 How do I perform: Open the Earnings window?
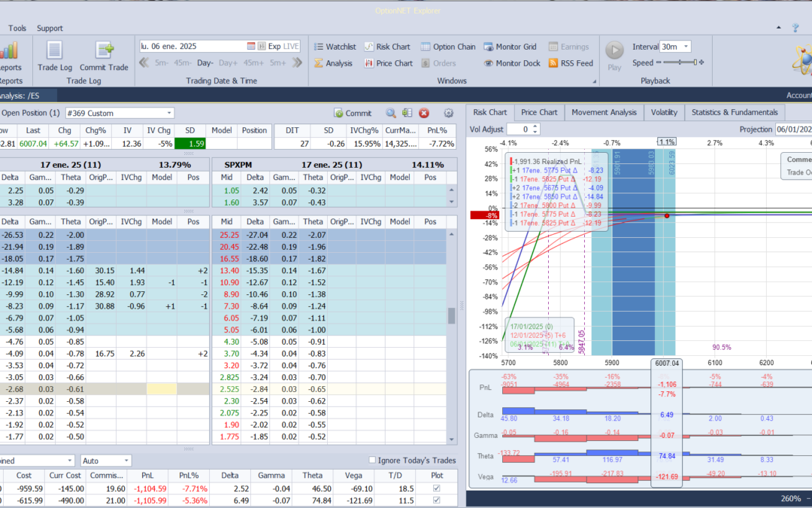(568, 47)
